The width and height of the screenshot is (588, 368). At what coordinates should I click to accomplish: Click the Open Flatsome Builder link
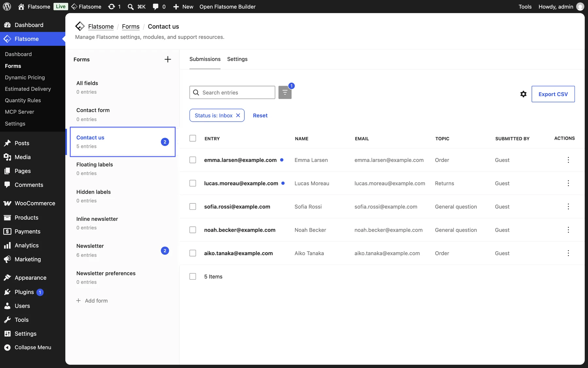pyautogui.click(x=227, y=7)
